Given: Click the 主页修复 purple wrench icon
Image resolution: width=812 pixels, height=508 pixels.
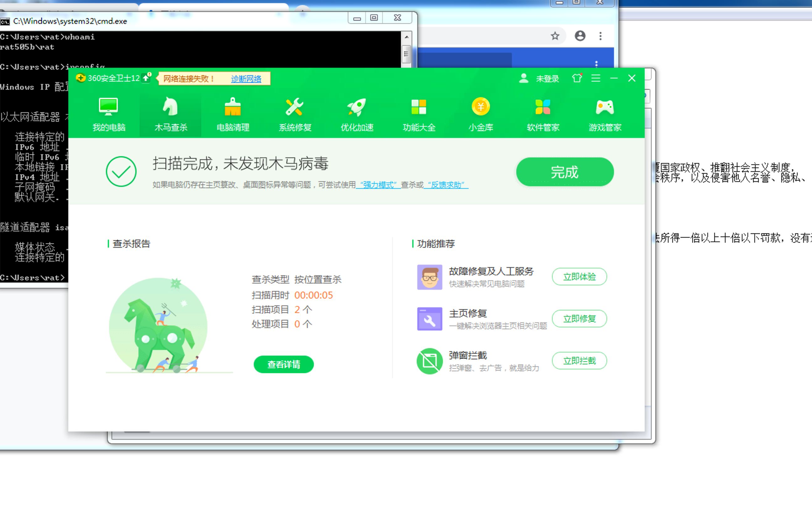Looking at the screenshot, I should (x=429, y=319).
